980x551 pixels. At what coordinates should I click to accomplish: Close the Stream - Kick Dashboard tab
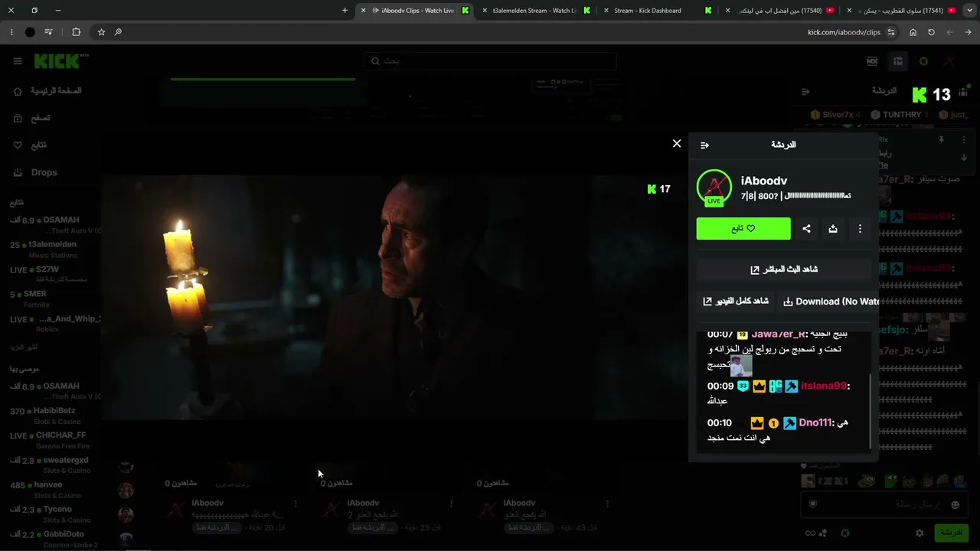click(x=606, y=11)
